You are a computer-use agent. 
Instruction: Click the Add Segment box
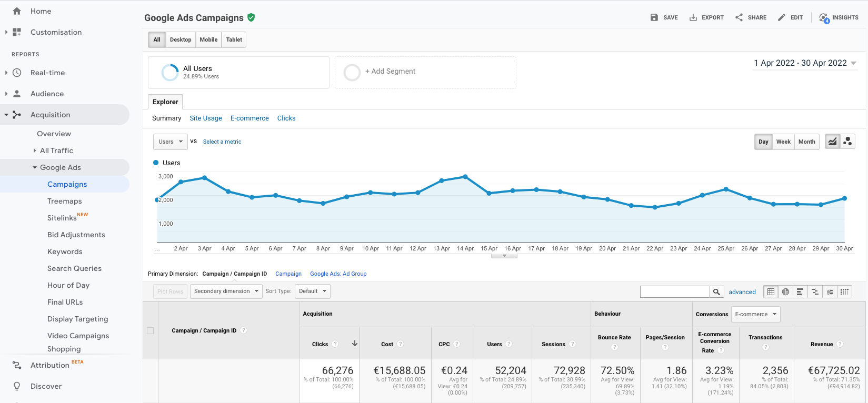point(425,73)
